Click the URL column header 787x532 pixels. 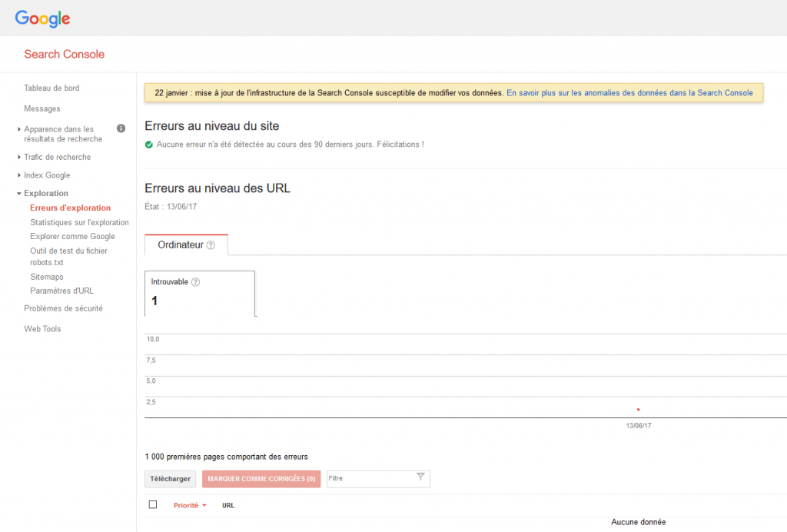tap(228, 505)
